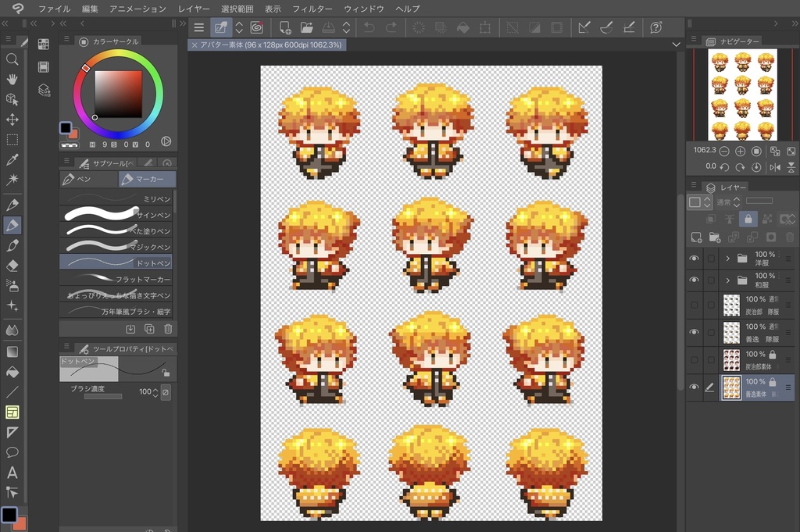The image size is (800, 532).
Task: Select the Decoration sparkle tool
Action: point(12,305)
